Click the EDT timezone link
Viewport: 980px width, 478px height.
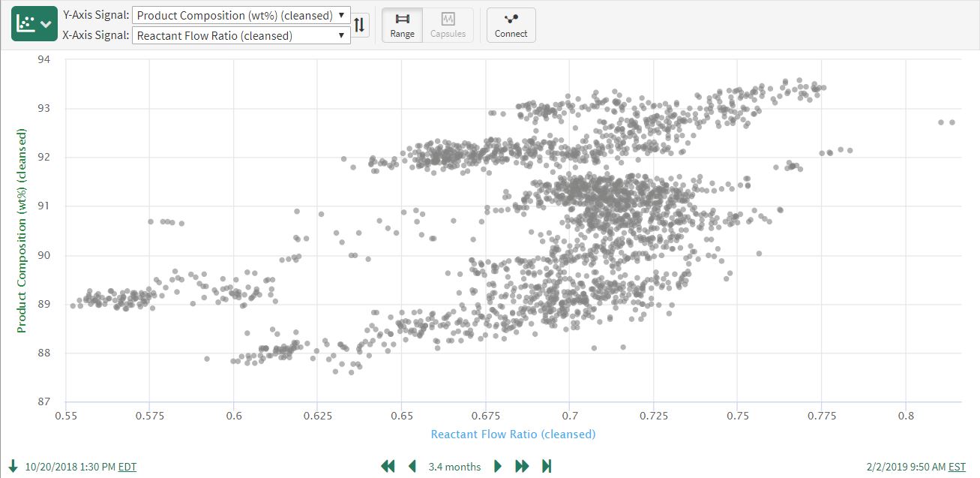(127, 467)
